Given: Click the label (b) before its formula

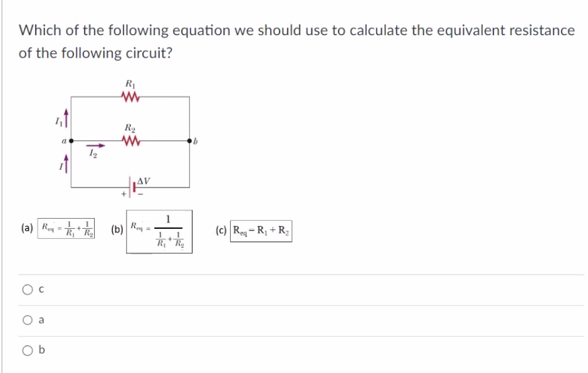Looking at the screenshot, I should [117, 229].
